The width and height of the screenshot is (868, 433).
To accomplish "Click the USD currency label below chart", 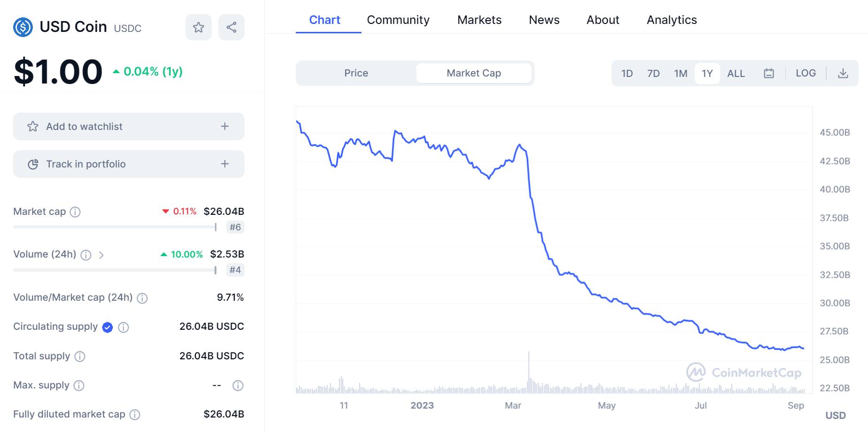I will pos(836,415).
